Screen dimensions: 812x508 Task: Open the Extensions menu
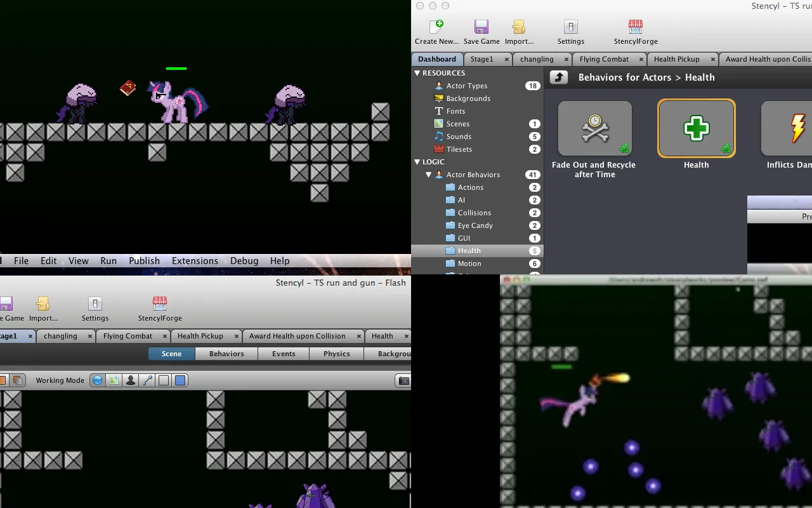coord(195,260)
